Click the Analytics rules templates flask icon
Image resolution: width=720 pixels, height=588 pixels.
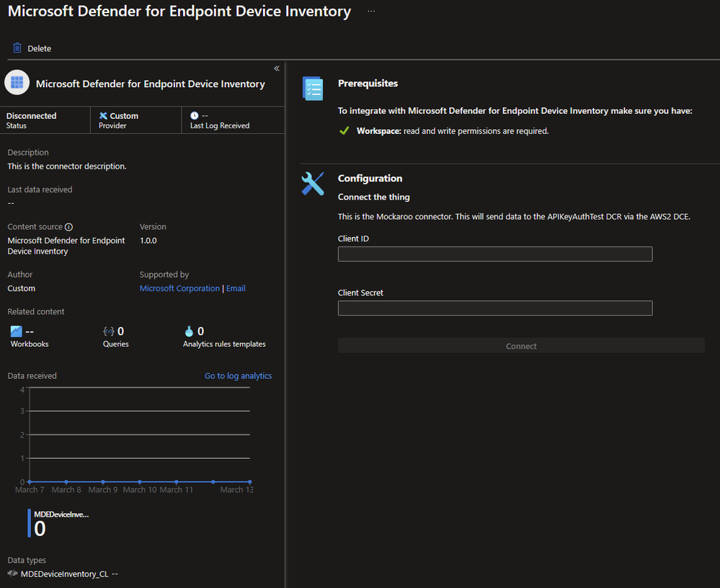pyautogui.click(x=189, y=331)
